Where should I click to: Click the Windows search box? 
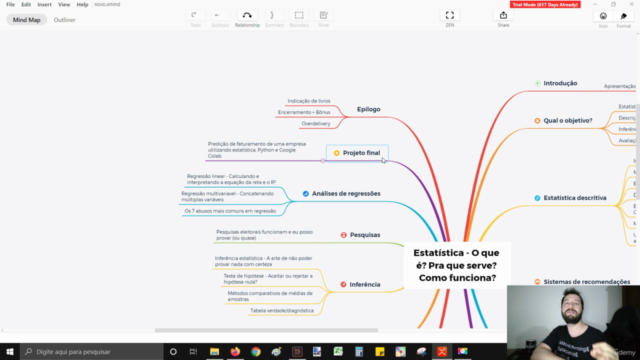91,351
